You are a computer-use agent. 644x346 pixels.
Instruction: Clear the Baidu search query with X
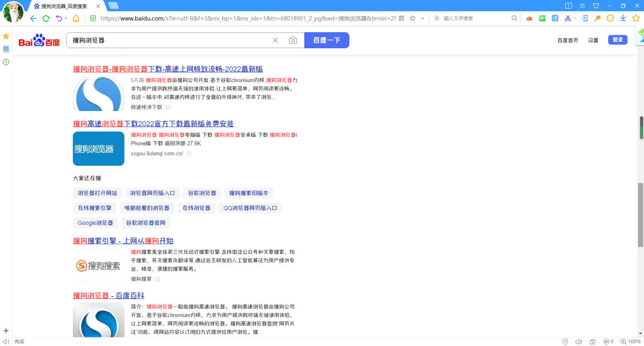[275, 40]
